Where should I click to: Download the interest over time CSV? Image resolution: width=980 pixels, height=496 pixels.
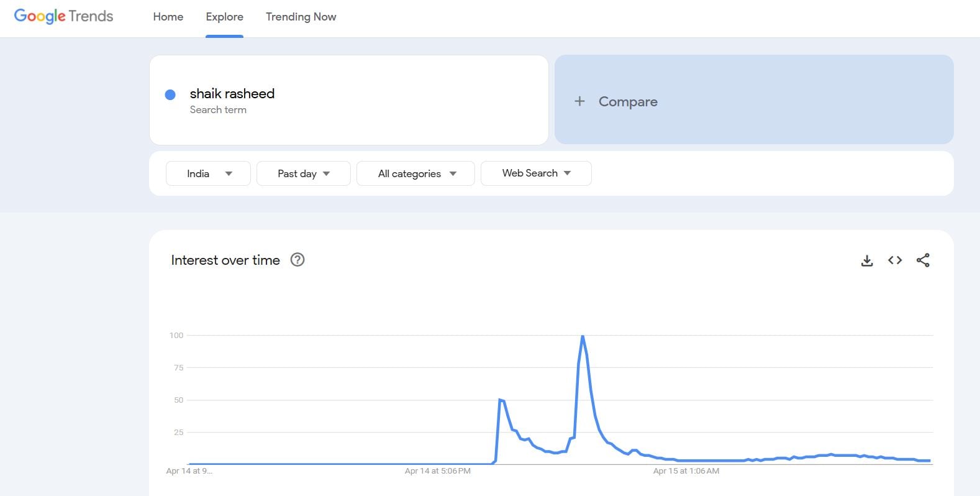pyautogui.click(x=867, y=260)
